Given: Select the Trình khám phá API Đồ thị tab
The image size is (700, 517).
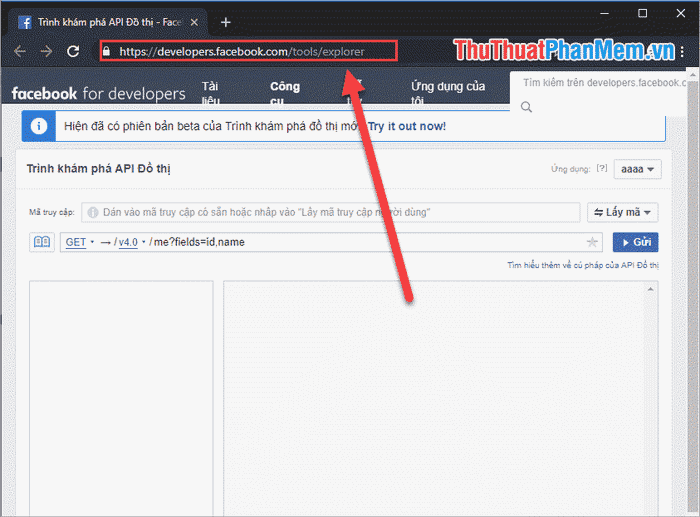Looking at the screenshot, I should [107, 22].
